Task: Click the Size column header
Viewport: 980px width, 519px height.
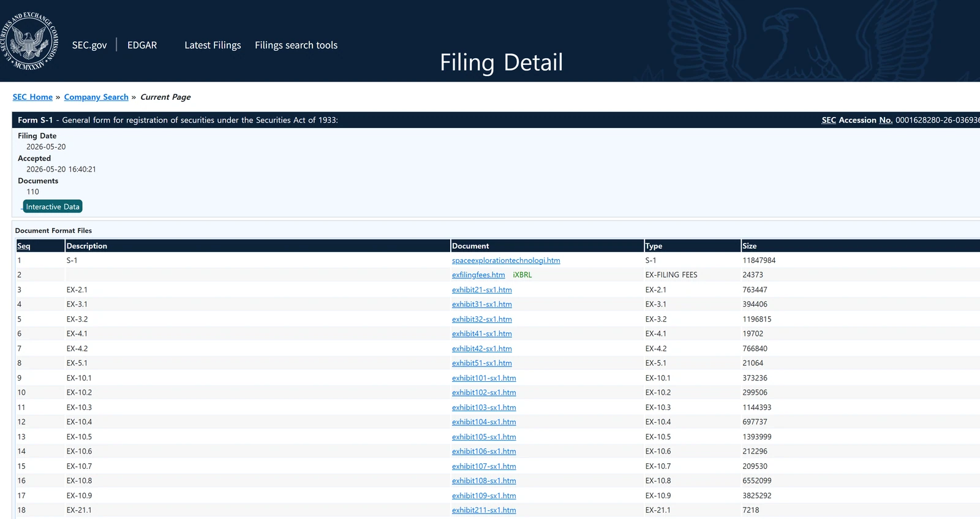Action: point(750,246)
